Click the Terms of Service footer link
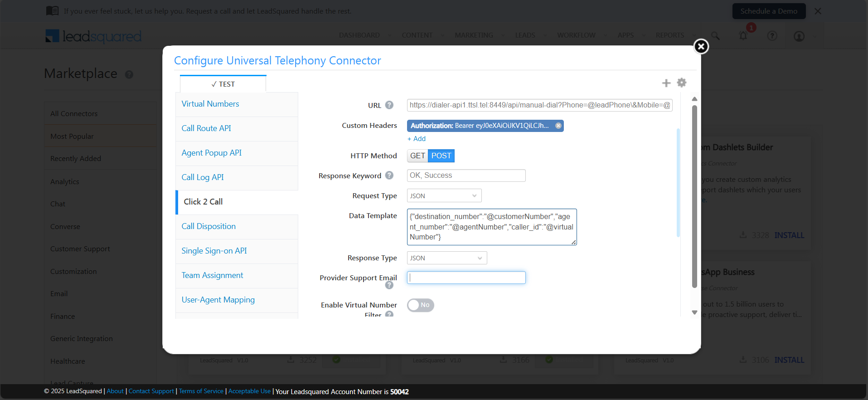 (x=201, y=391)
